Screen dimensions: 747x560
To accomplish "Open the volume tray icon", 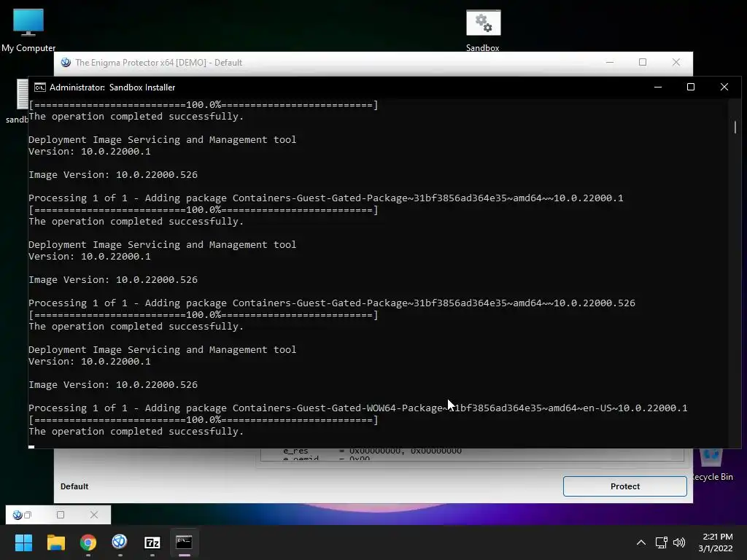I will pyautogui.click(x=679, y=542).
